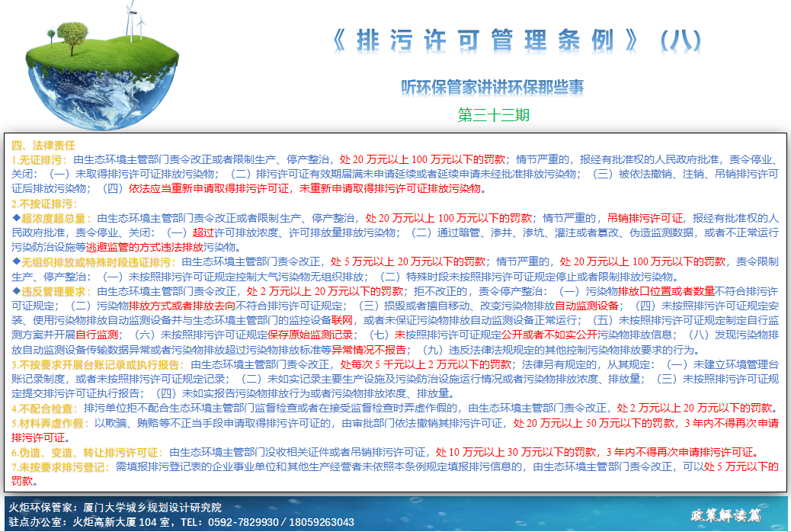
Task: Click the label 5.材料弄虚作假
Action: point(48,423)
